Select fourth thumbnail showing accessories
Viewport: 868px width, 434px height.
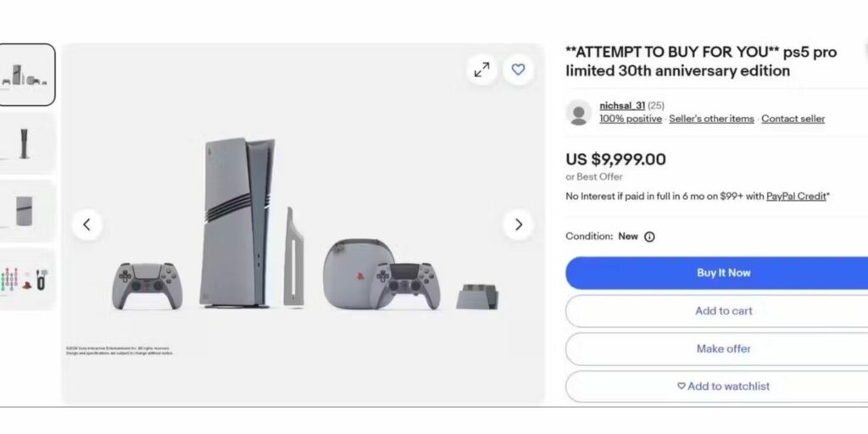click(x=26, y=280)
